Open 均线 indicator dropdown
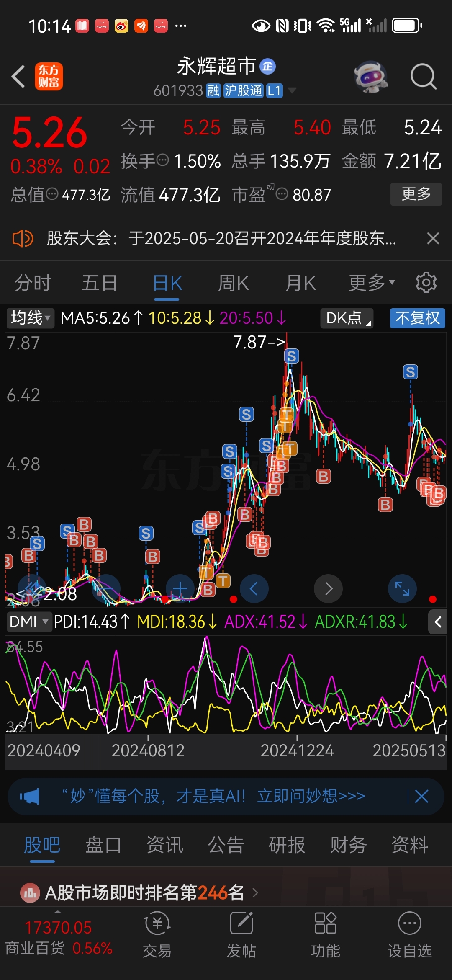This screenshot has width=452, height=980. 30,318
